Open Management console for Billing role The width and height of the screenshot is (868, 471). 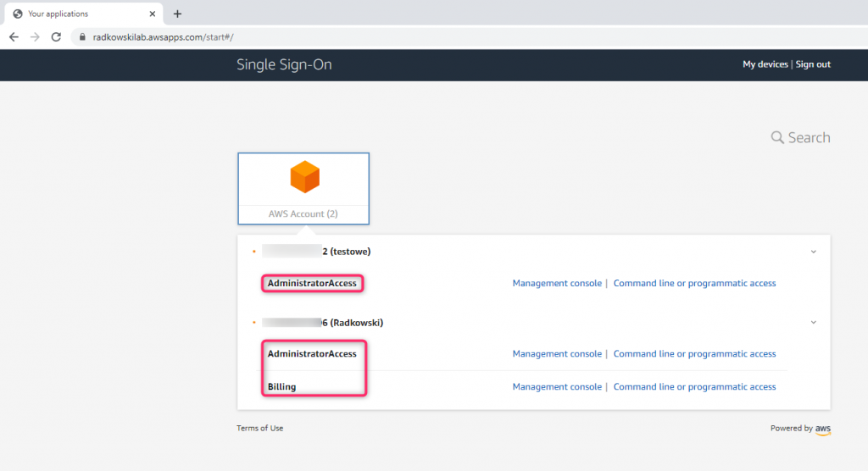pyautogui.click(x=557, y=386)
